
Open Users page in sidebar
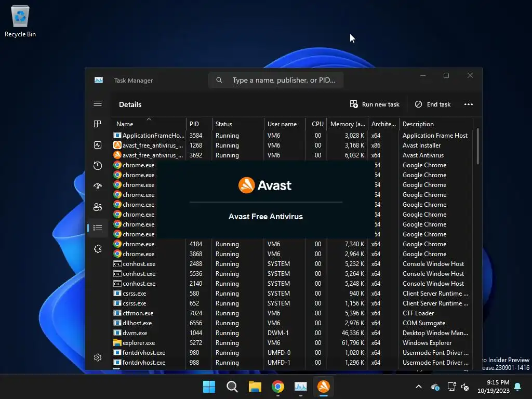pyautogui.click(x=98, y=207)
